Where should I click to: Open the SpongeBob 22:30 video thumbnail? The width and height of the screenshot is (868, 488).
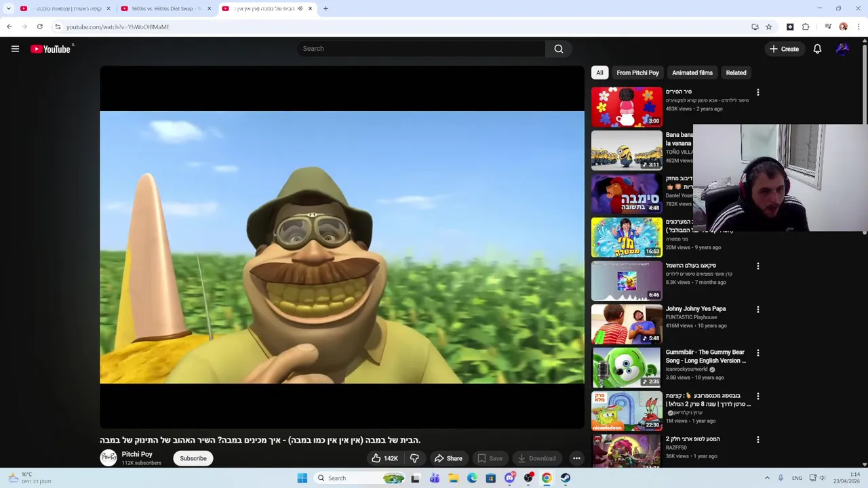pos(627,410)
